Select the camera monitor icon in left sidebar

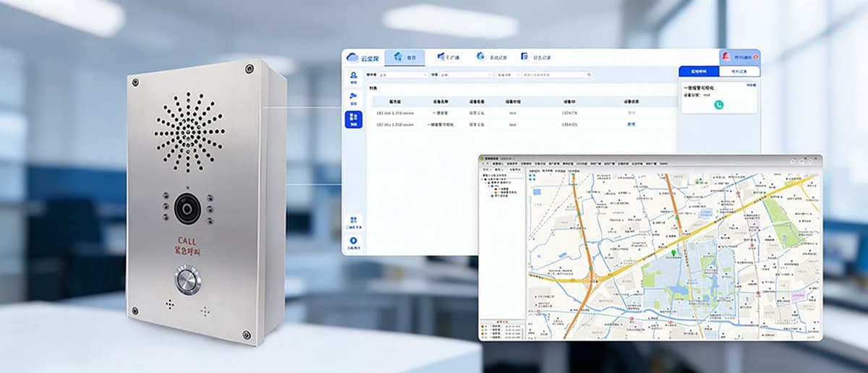point(353,97)
